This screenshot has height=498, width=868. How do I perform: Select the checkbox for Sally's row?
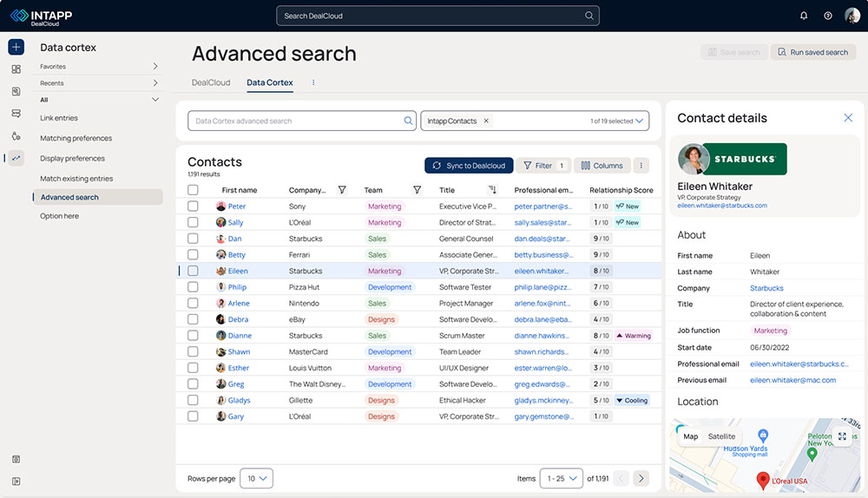click(x=193, y=222)
